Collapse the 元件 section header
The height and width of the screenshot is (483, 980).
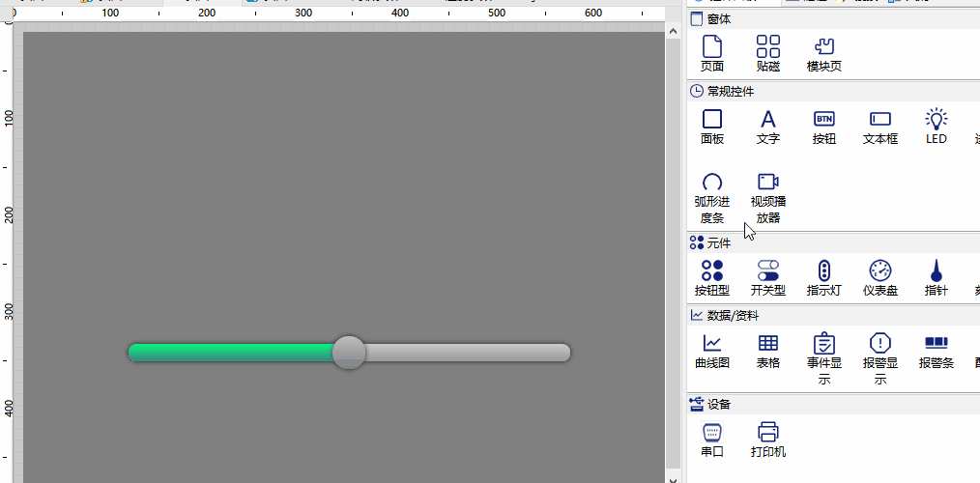(718, 242)
